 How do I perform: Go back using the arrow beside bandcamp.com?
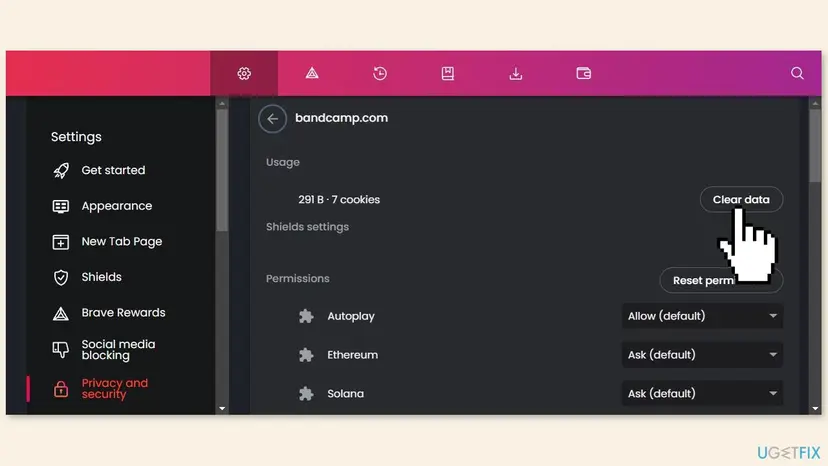[x=272, y=119]
